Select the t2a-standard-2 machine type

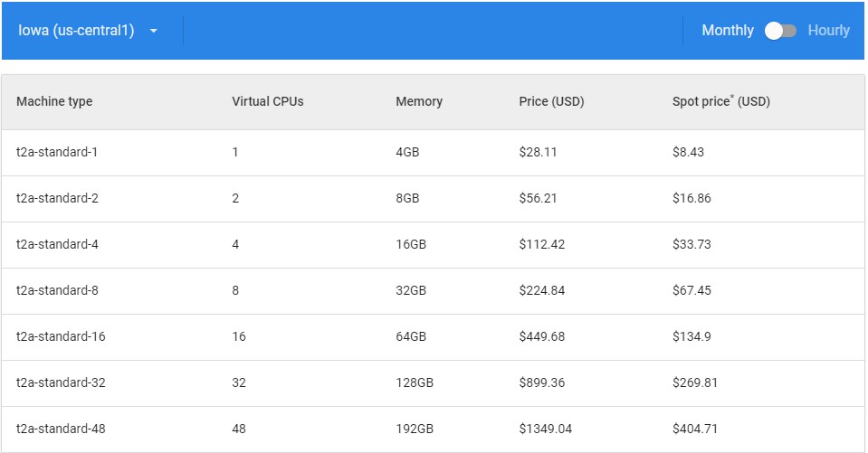[x=57, y=198]
